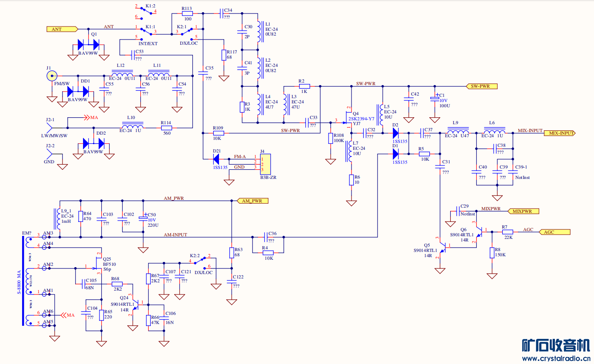
Task: Select the K2:1 DX/LOC switch
Action: pos(187,32)
